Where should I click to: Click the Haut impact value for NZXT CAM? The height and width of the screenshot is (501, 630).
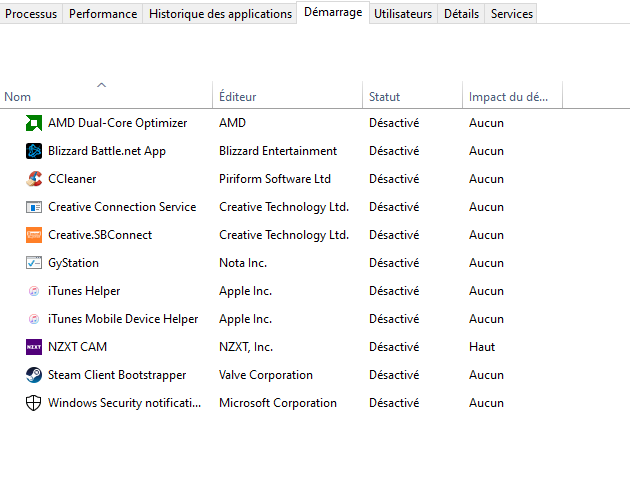point(482,347)
